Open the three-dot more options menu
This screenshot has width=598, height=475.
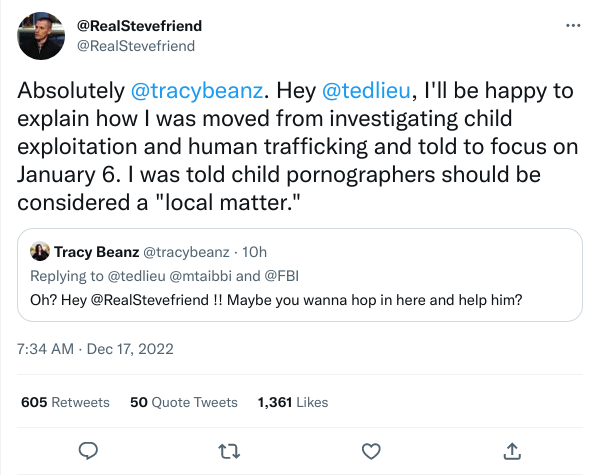(573, 26)
